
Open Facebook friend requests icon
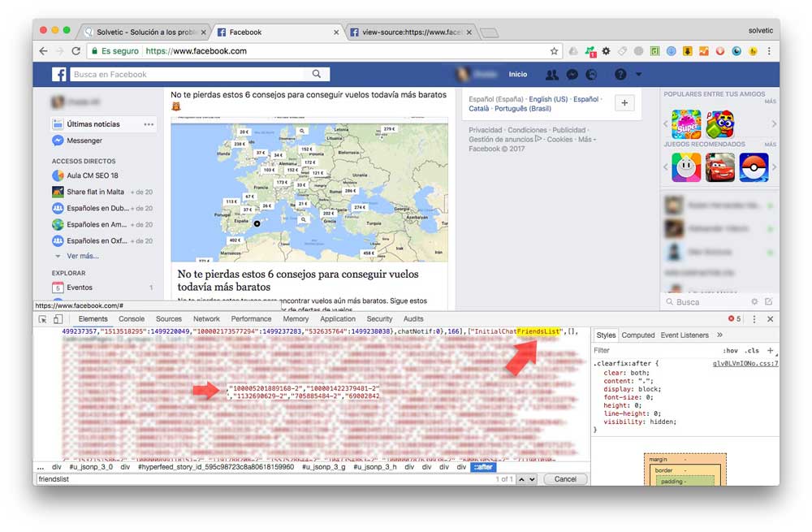click(x=552, y=75)
